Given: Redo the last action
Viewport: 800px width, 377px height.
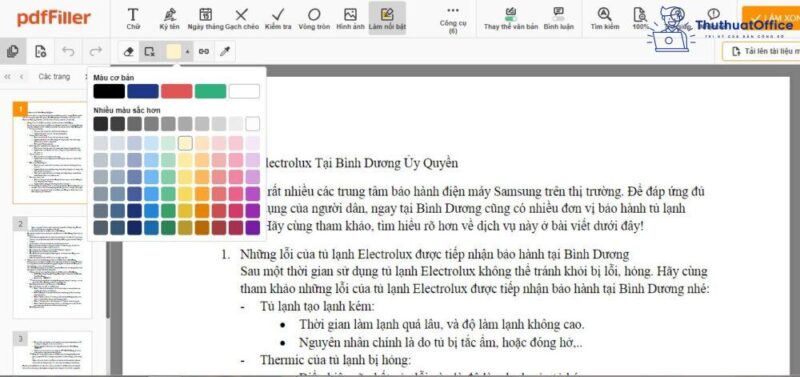Looking at the screenshot, I should pos(95,51).
